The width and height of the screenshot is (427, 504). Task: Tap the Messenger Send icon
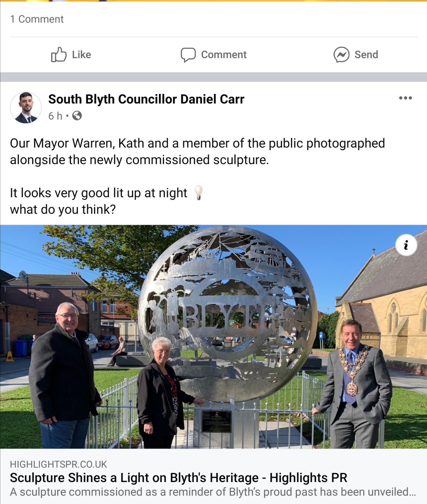[x=341, y=55]
